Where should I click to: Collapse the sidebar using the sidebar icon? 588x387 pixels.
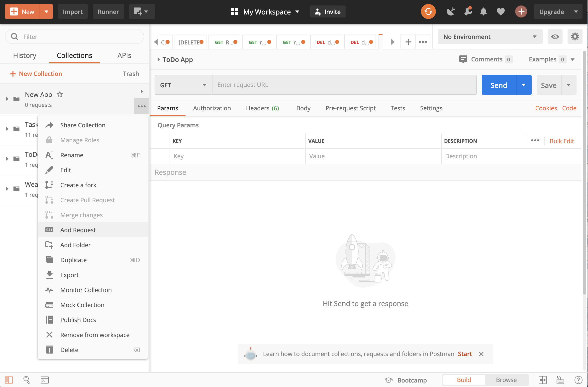(x=8, y=380)
